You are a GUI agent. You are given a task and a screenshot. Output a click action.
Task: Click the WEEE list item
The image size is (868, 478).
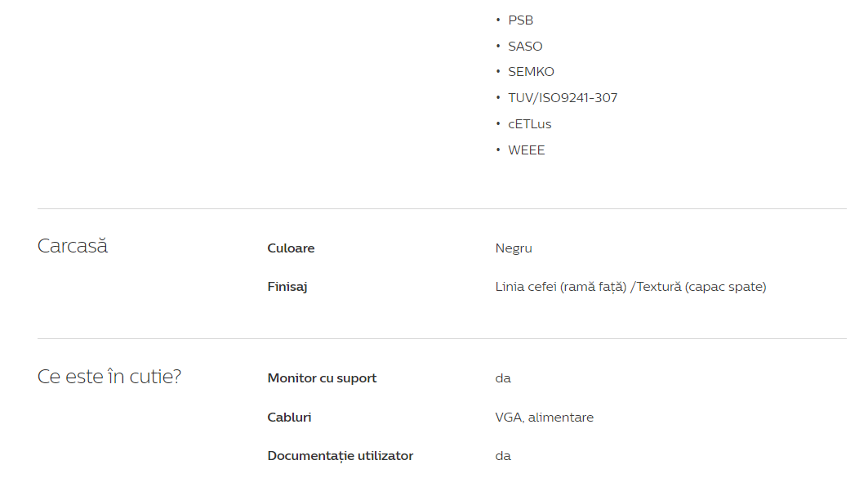click(527, 150)
